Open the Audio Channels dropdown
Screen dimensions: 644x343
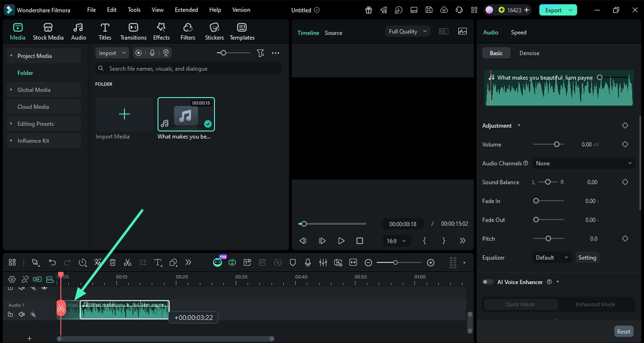[x=584, y=163]
